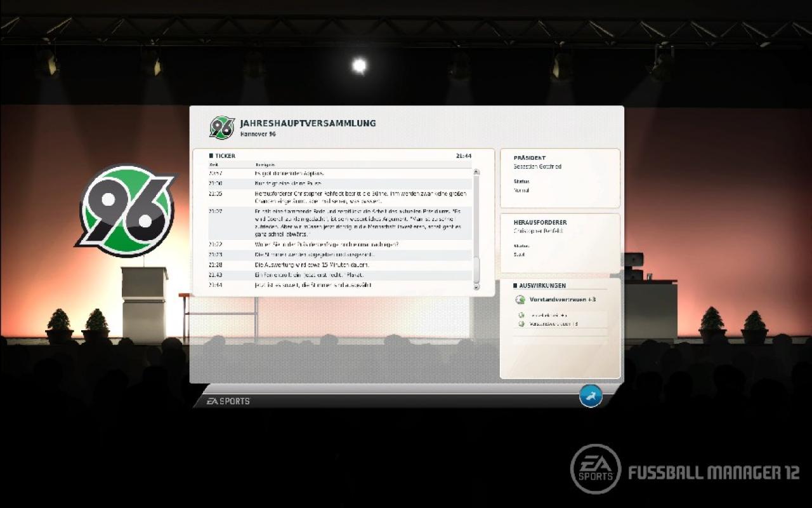Click the large Hannover 96 logo on stage
The height and width of the screenshot is (508, 812).
127,211
